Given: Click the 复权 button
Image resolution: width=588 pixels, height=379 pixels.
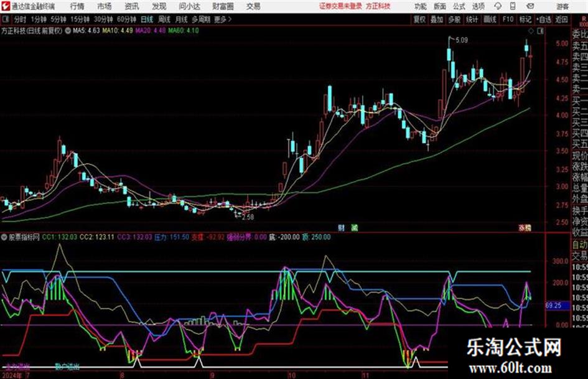Looking at the screenshot, I should point(419,19).
